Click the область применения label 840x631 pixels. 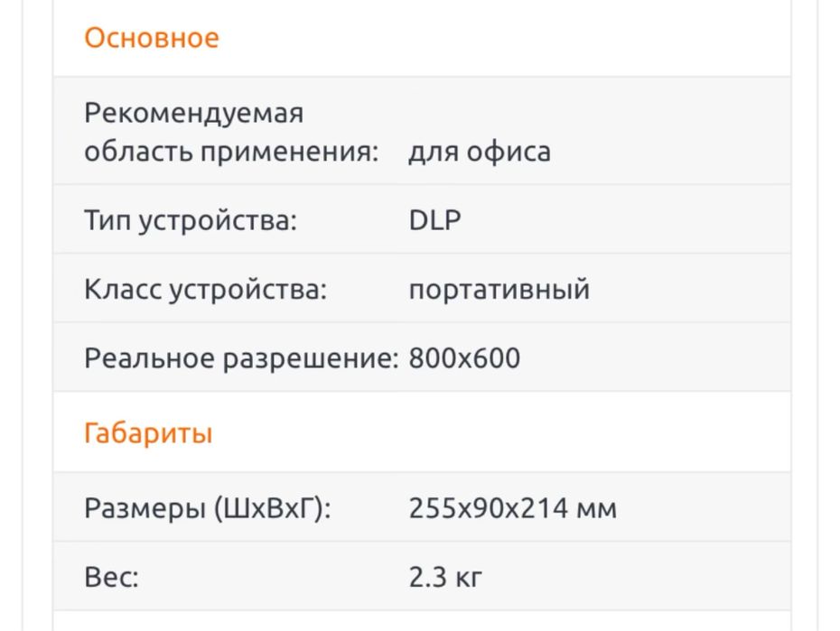coord(231,152)
